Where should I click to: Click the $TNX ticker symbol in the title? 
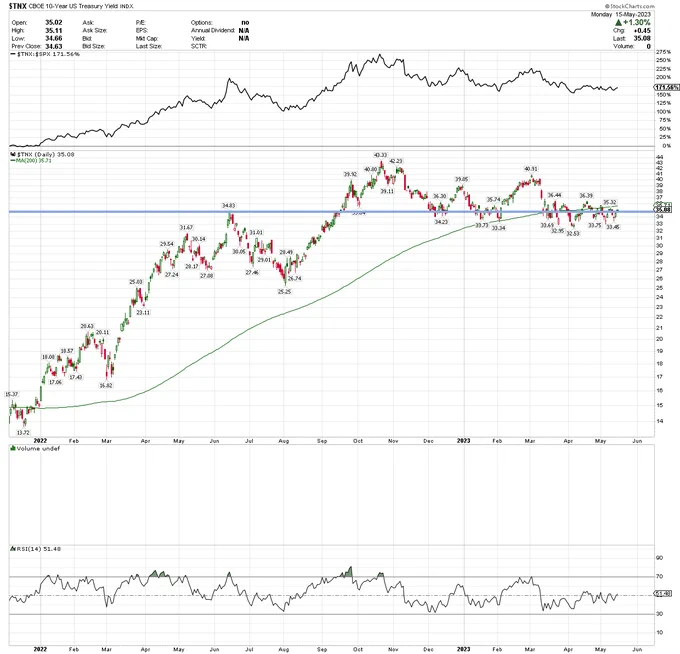pyautogui.click(x=17, y=6)
